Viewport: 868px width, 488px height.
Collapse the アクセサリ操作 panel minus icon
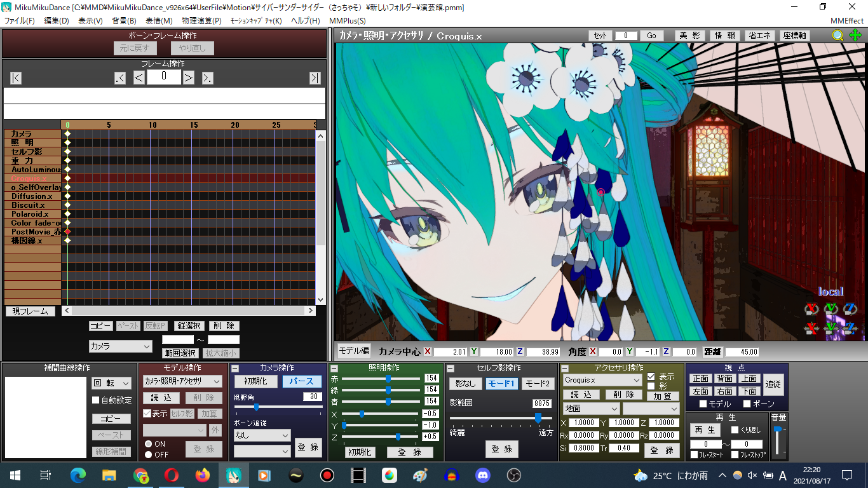point(565,369)
